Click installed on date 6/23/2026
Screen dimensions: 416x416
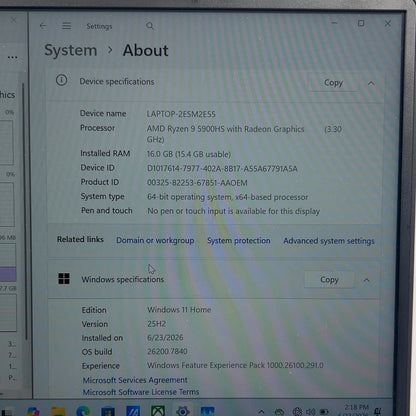pyautogui.click(x=165, y=338)
